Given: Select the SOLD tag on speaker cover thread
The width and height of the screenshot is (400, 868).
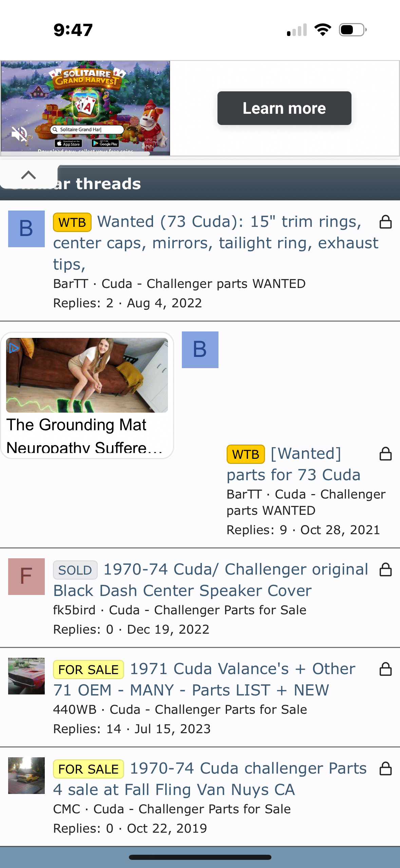Looking at the screenshot, I should (75, 570).
